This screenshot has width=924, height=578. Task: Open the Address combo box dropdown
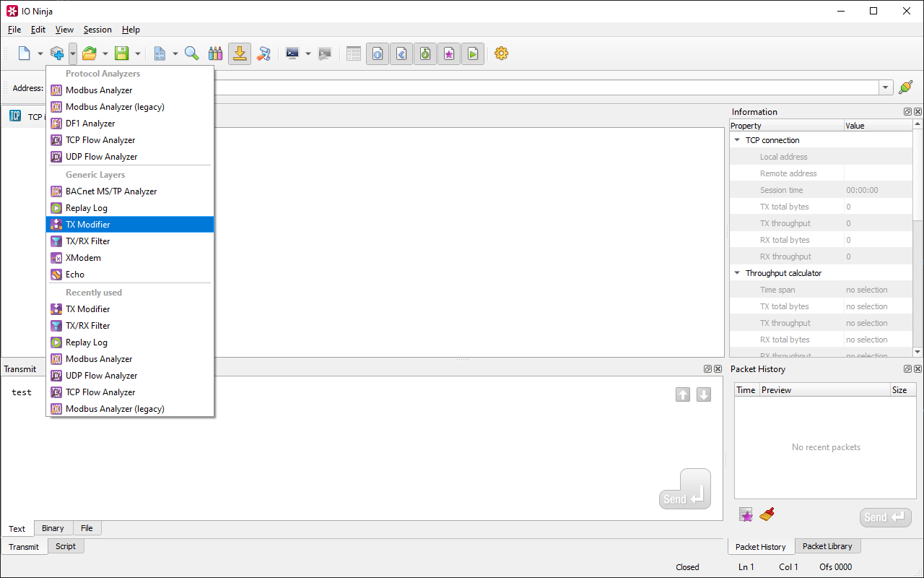886,87
